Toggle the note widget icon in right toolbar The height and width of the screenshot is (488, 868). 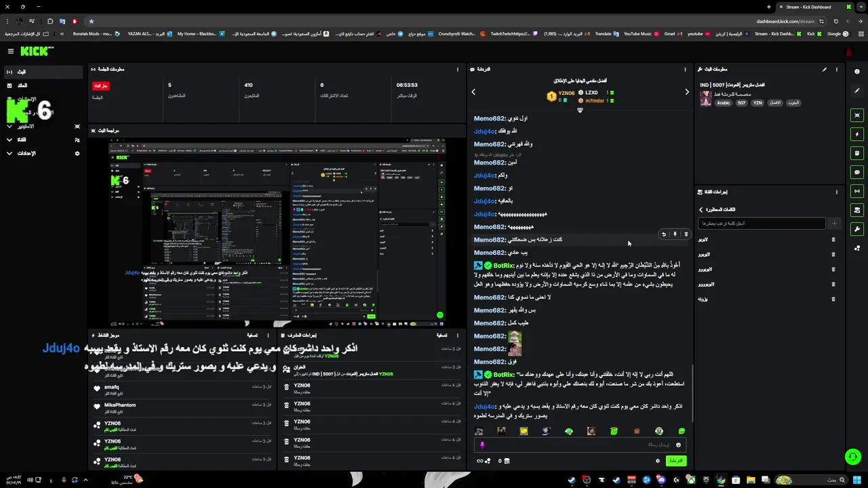click(x=857, y=153)
